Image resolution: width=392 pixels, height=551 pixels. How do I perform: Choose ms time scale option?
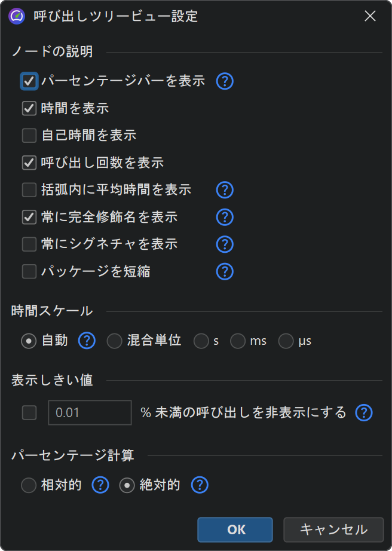tap(238, 341)
